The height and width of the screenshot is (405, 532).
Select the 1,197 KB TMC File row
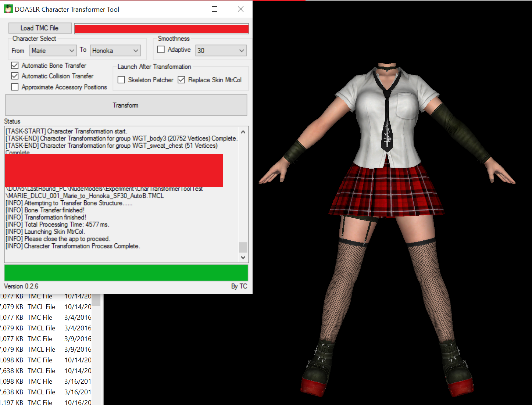40,402
